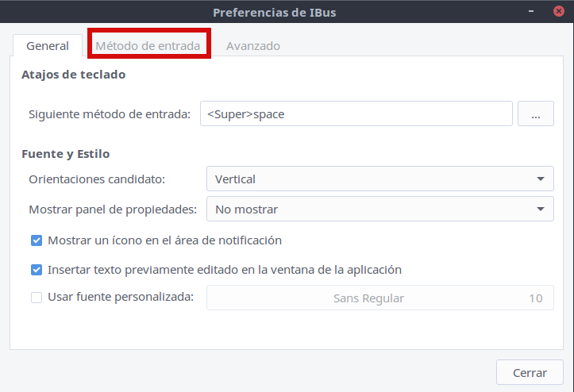Click the "Usar fuente personalizada" label text

(121, 298)
